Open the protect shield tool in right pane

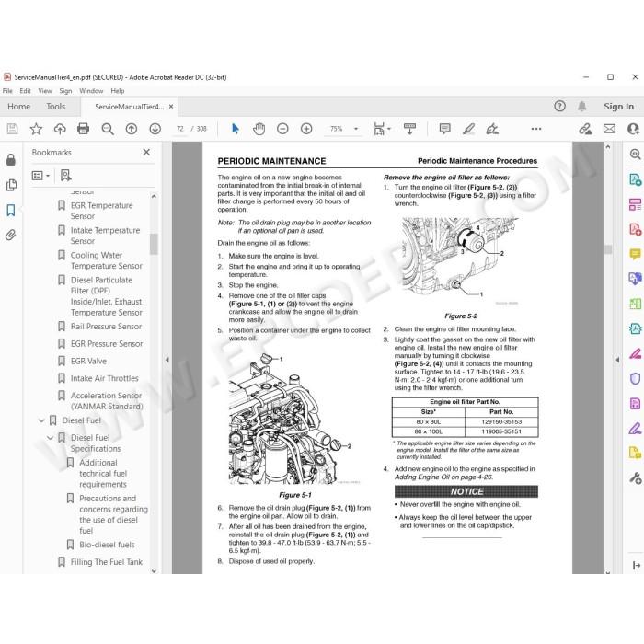(635, 378)
